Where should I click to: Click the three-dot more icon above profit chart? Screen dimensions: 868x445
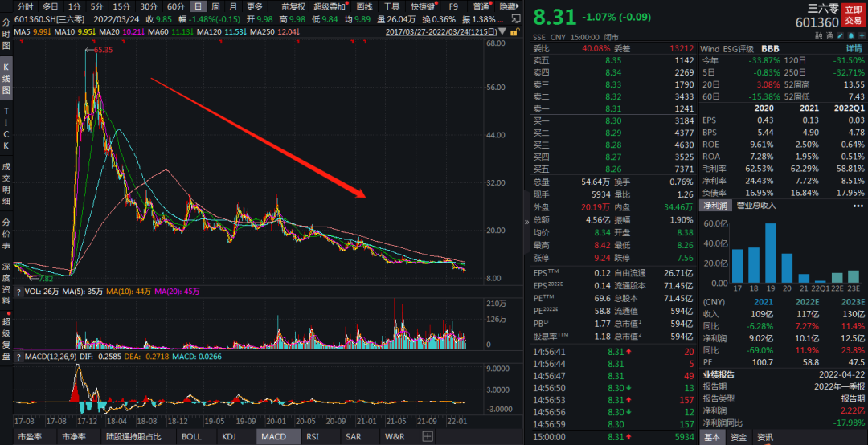pyautogui.click(x=858, y=206)
